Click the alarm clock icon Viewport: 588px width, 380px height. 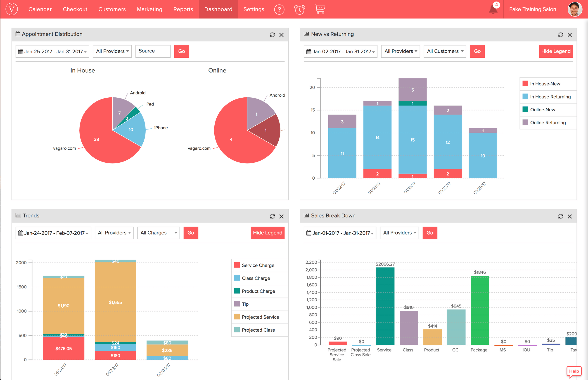click(x=299, y=10)
